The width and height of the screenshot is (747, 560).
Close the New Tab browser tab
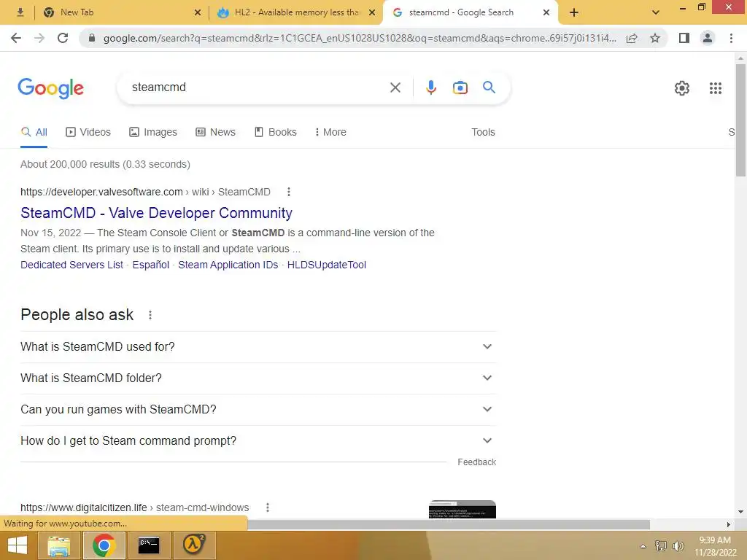pos(198,13)
